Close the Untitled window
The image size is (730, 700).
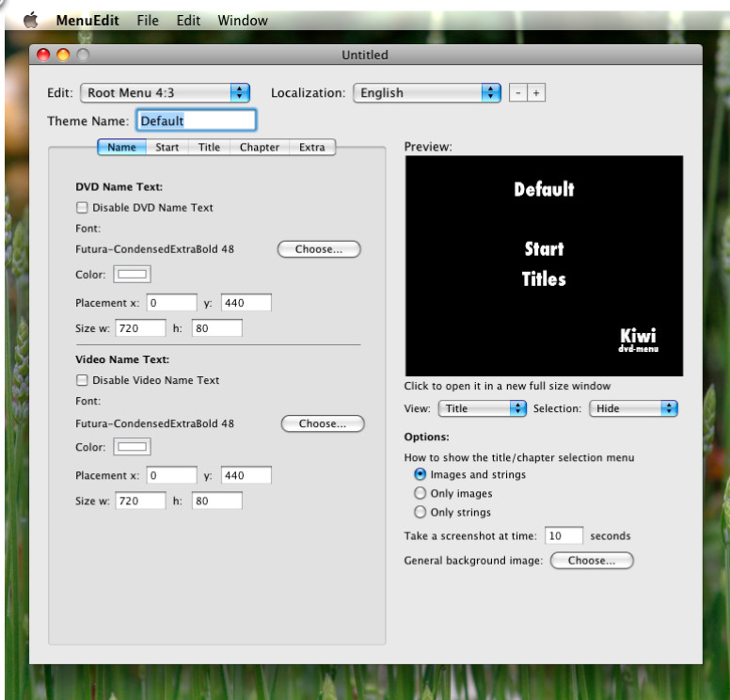[x=43, y=55]
